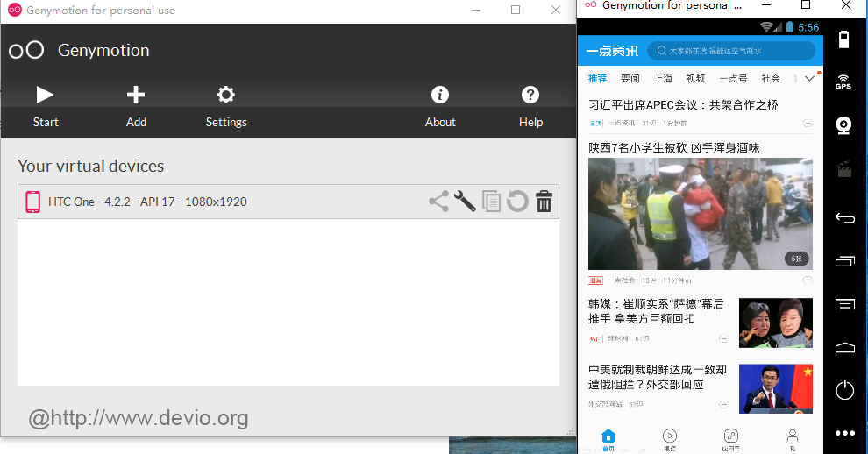Open the About dialog
Viewport: 868px width, 454px height.
440,106
